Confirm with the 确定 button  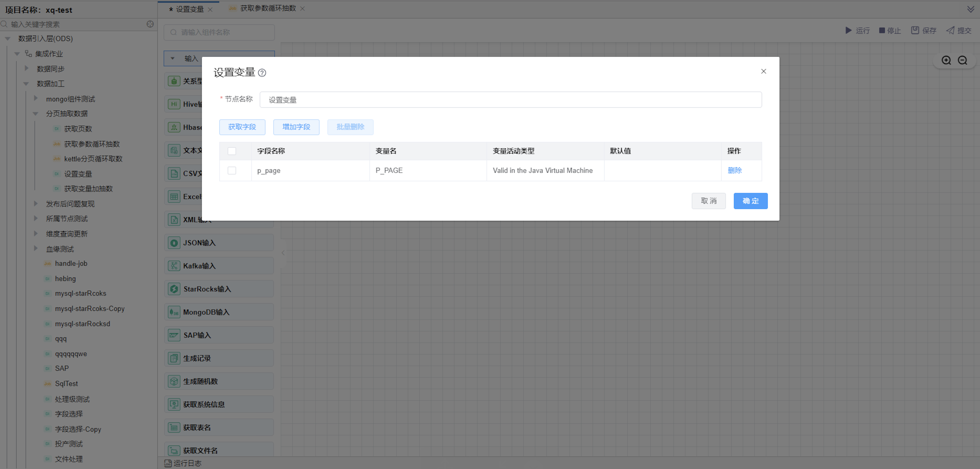tap(750, 201)
